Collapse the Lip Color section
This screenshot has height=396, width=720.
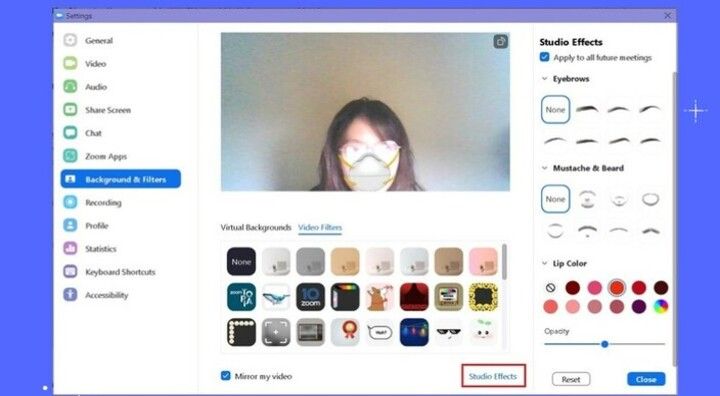pyautogui.click(x=545, y=264)
